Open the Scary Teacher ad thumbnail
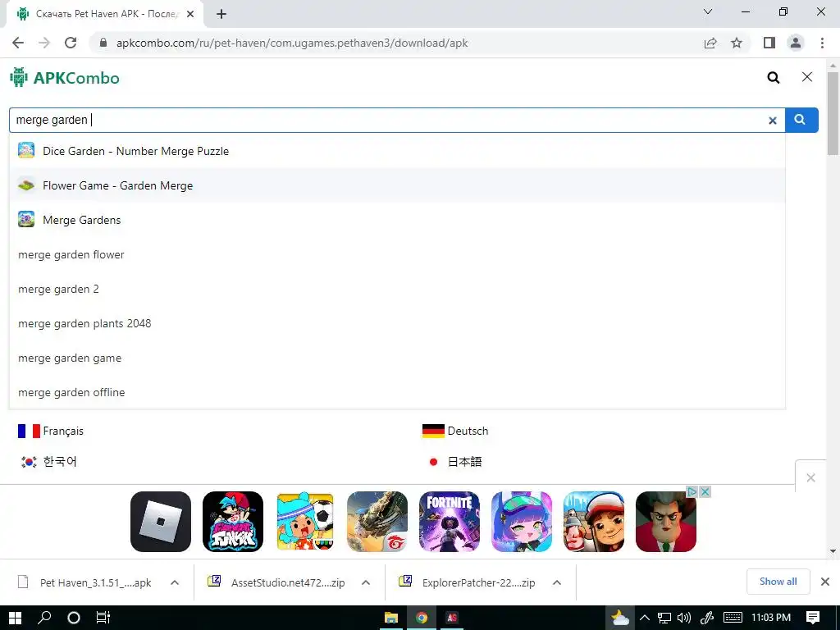The height and width of the screenshot is (630, 840). pyautogui.click(x=666, y=521)
